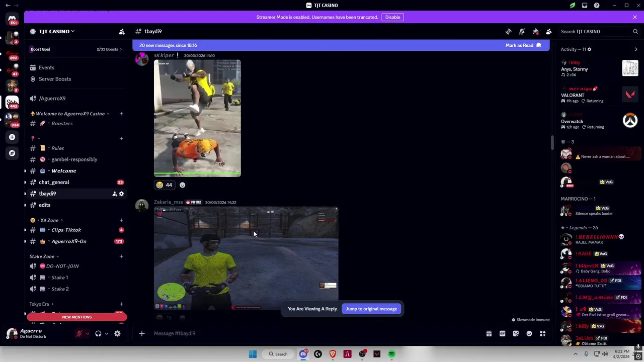Click the taskbar Search box
This screenshot has width=644, height=362.
pyautogui.click(x=278, y=354)
